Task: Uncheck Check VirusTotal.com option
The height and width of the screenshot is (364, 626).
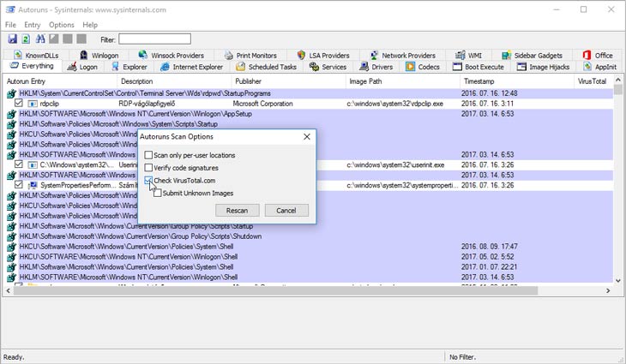Action: tap(148, 180)
